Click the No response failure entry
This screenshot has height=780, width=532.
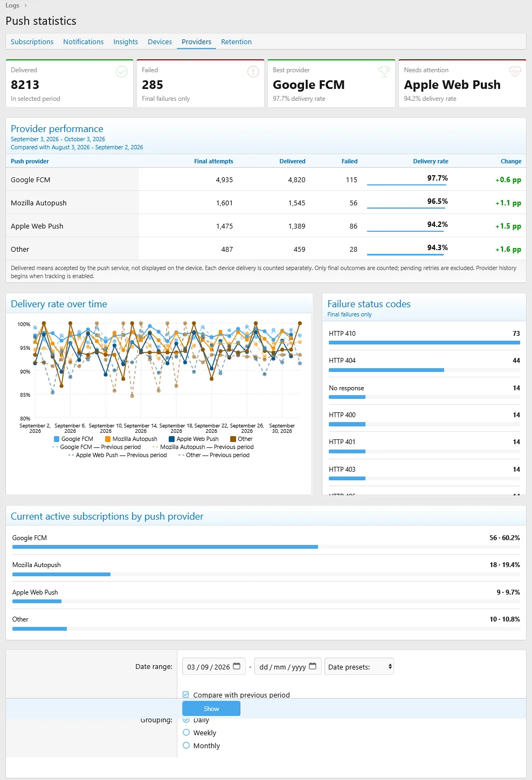click(x=424, y=392)
